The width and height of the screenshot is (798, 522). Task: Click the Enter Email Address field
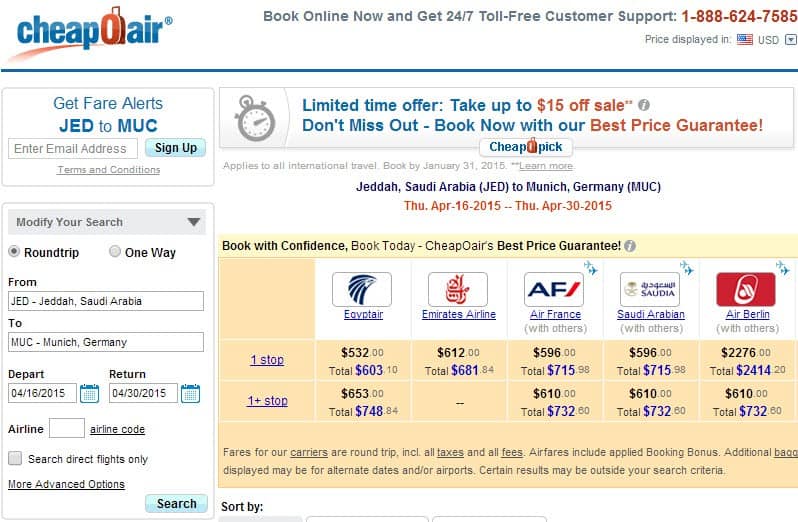[73, 149]
